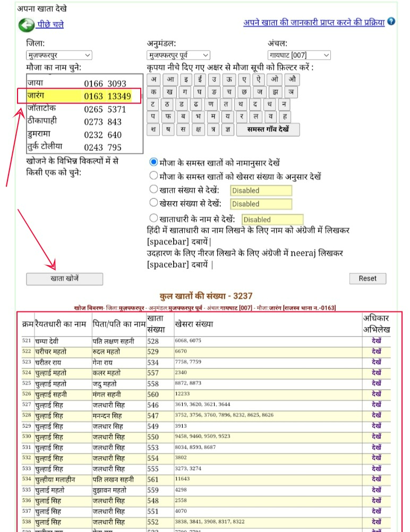Click the green back arrow icon
Image resolution: width=410 pixels, height=532 pixels.
(x=26, y=25)
